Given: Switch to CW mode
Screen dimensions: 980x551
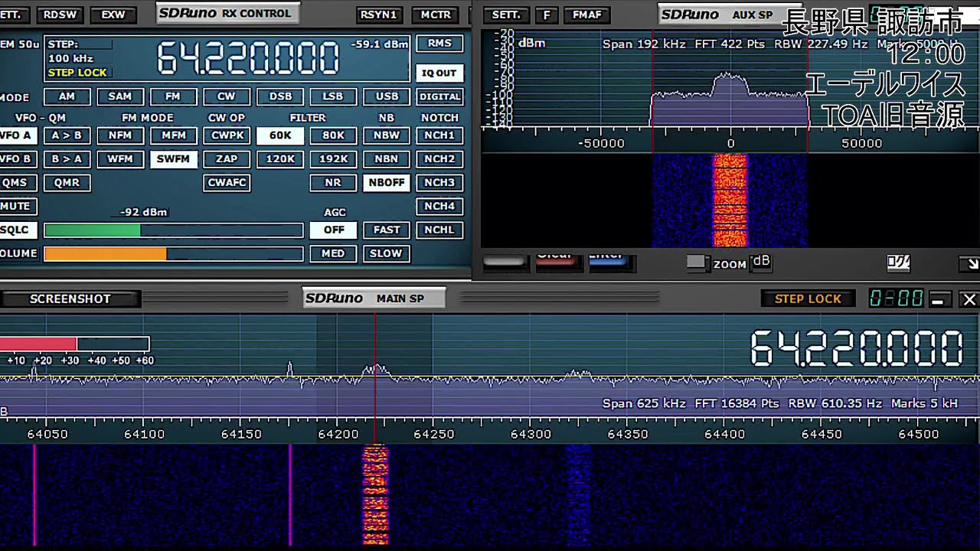Looking at the screenshot, I should click(x=227, y=96).
